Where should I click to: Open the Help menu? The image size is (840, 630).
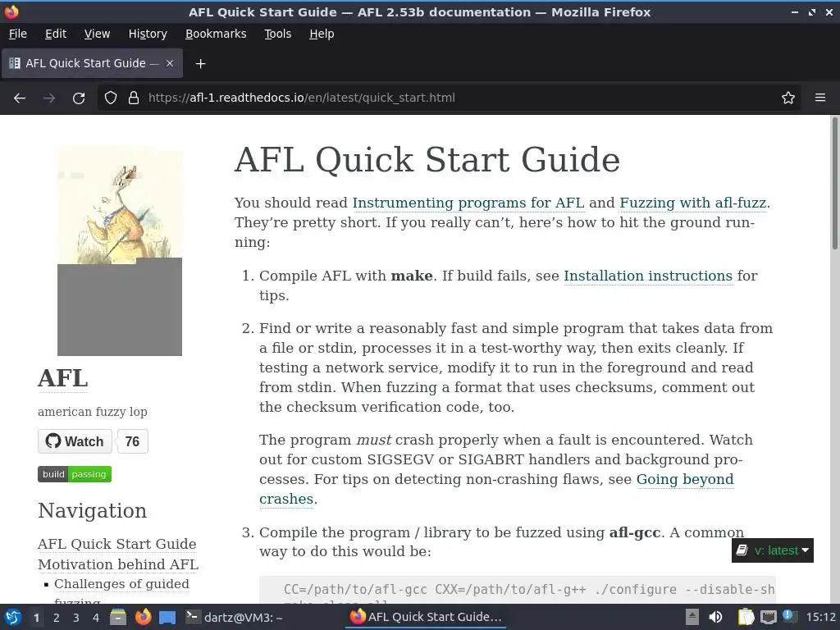coord(322,34)
